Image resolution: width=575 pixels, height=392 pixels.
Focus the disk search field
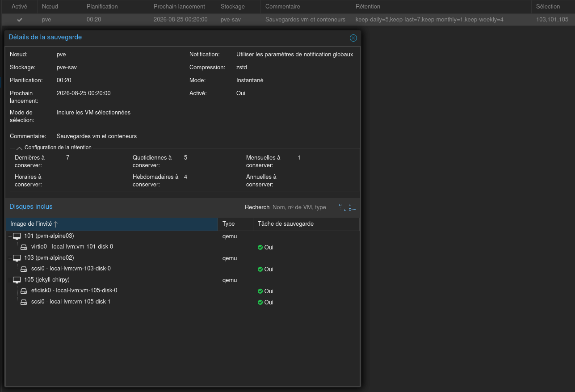[302, 207]
